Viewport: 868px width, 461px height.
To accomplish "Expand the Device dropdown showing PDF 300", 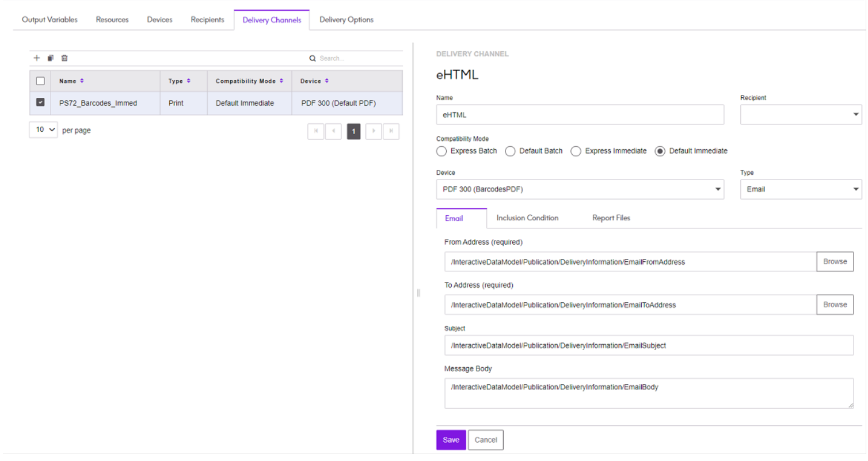I will pos(580,189).
